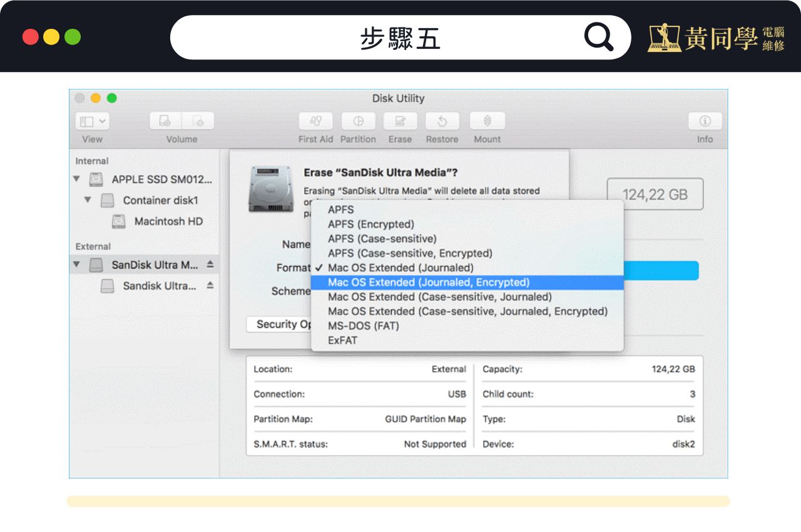The image size is (801, 532).
Task: Click the hard drive image in Erase dialog
Action: [270, 188]
